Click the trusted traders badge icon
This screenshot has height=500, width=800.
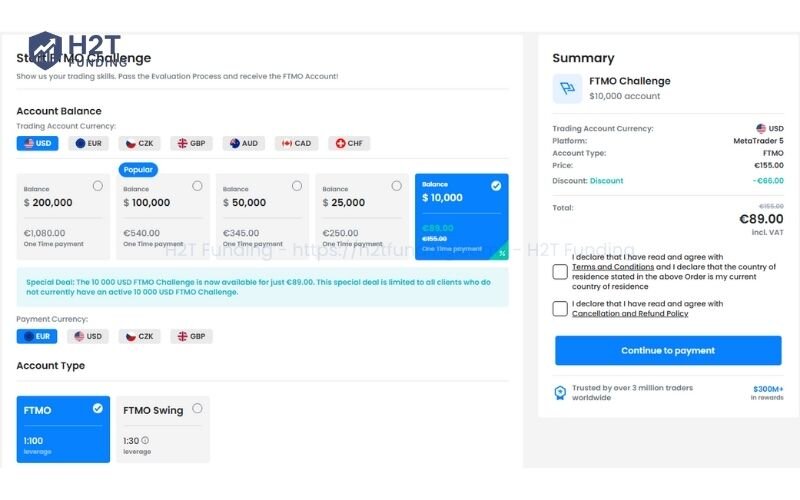click(x=560, y=392)
